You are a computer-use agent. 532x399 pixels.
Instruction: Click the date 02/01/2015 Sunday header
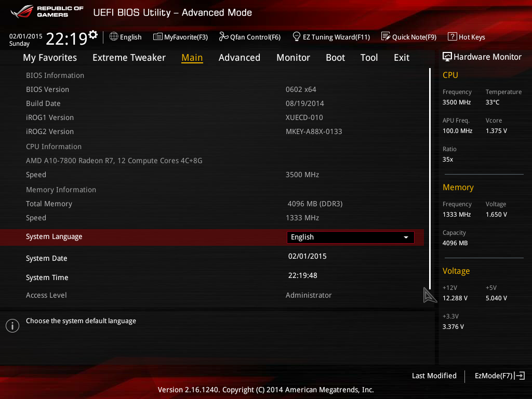(25, 39)
